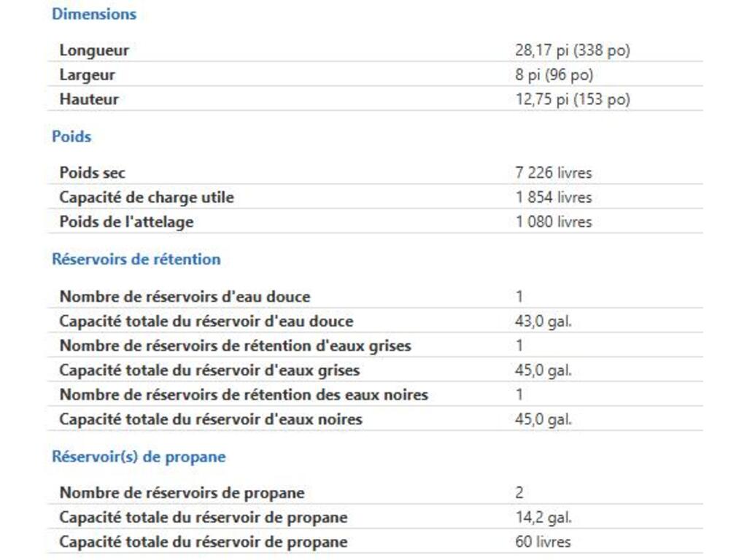This screenshot has width=747, height=560.
Task: Click the Capacité totale du réservoir d'eaux grises label
Action: [x=209, y=370]
